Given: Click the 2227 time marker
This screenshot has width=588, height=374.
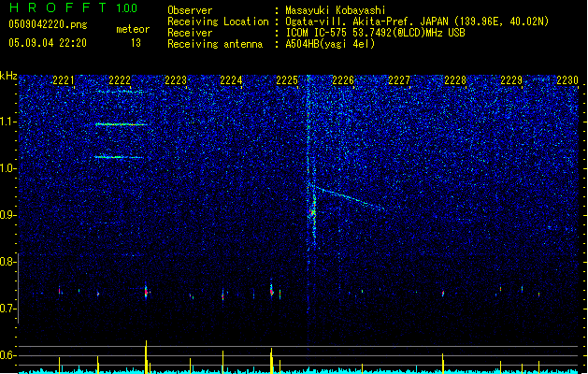Looking at the screenshot, I should pyautogui.click(x=399, y=80).
